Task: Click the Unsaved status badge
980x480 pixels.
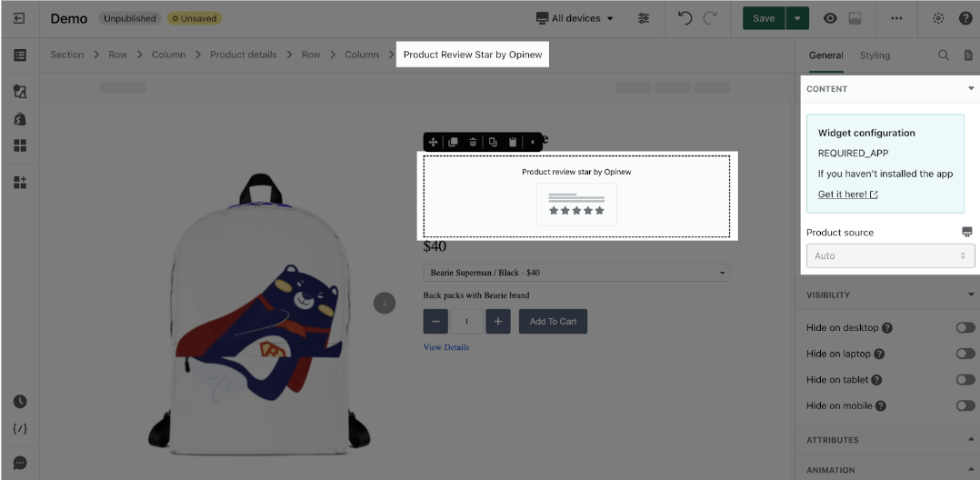Action: point(195,18)
